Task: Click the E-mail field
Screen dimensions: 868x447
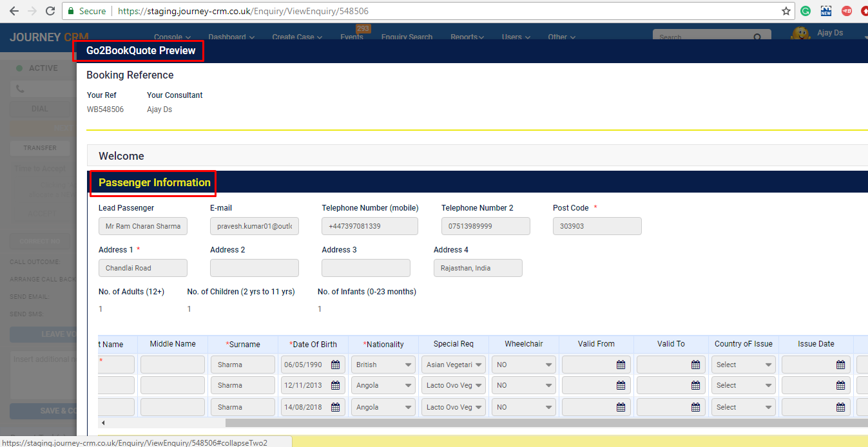Action: pos(255,226)
